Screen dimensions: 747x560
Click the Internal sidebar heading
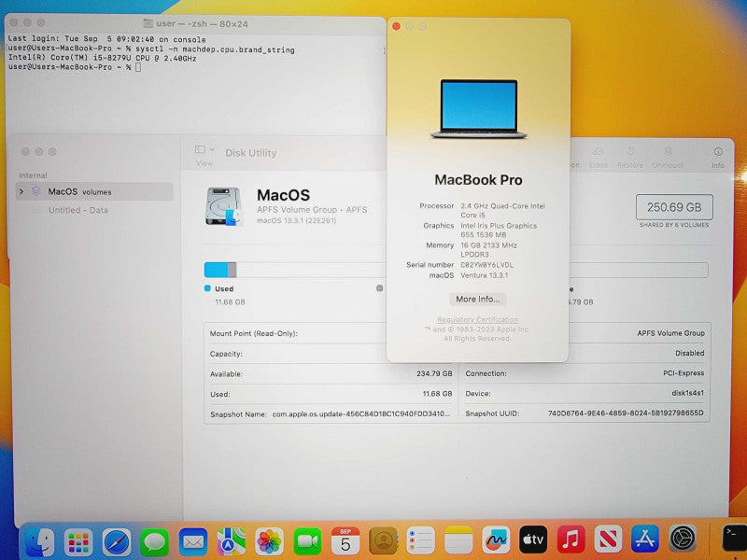click(x=33, y=175)
